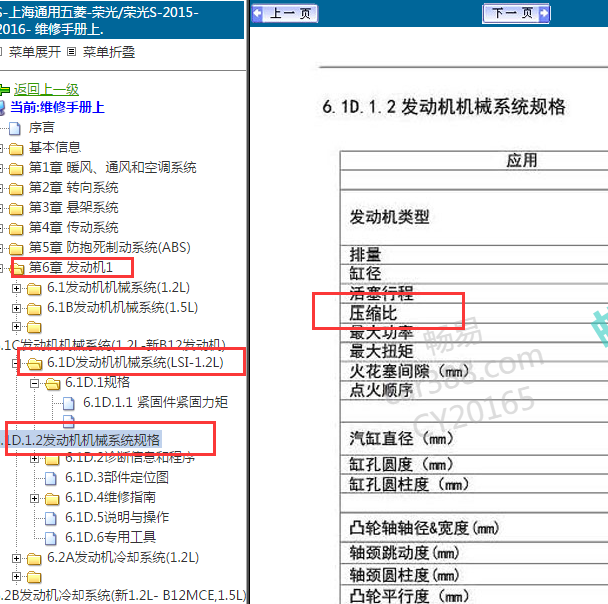Click folder icon of 6.1C section
The height and width of the screenshot is (604, 608).
(x=34, y=327)
